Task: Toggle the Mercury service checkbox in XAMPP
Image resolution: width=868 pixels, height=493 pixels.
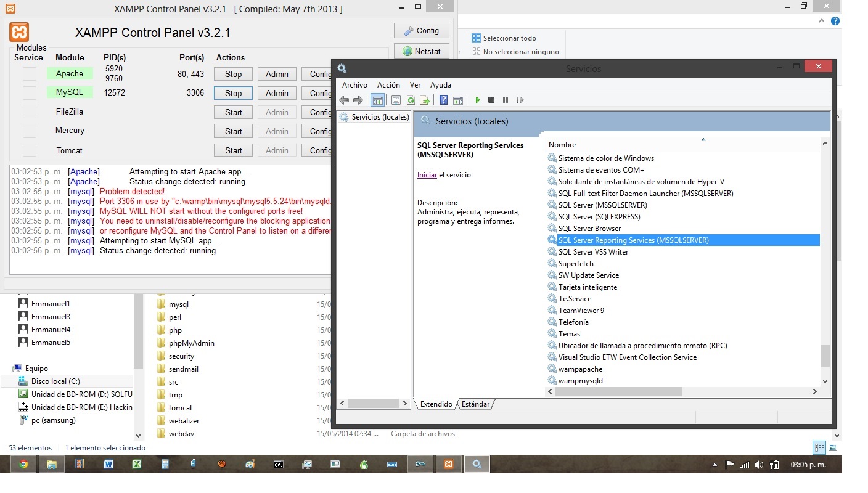Action: [x=30, y=131]
